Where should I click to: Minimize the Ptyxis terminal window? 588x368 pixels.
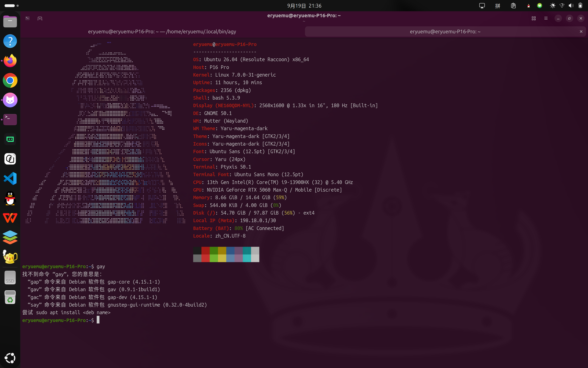[558, 18]
